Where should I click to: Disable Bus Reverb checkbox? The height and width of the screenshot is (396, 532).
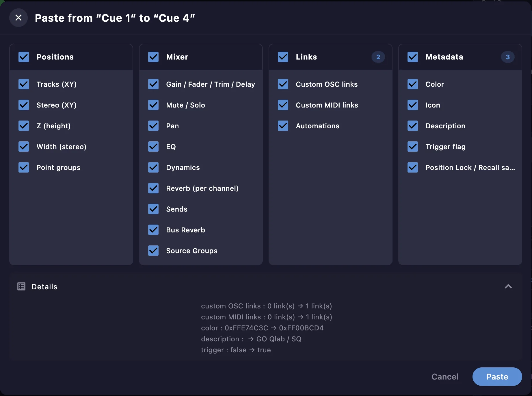pos(153,230)
